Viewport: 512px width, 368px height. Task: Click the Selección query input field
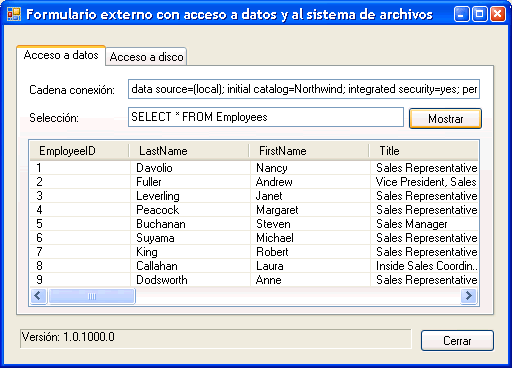266,117
